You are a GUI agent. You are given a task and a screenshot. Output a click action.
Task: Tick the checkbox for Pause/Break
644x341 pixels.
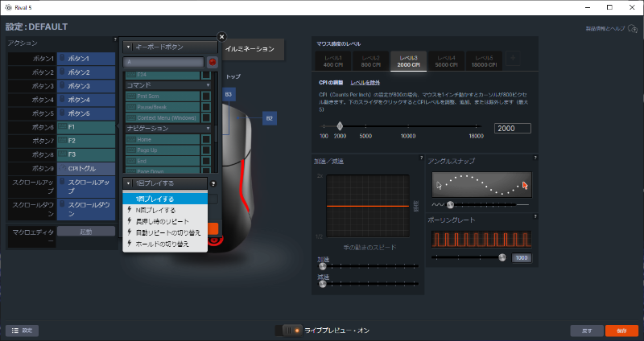206,107
